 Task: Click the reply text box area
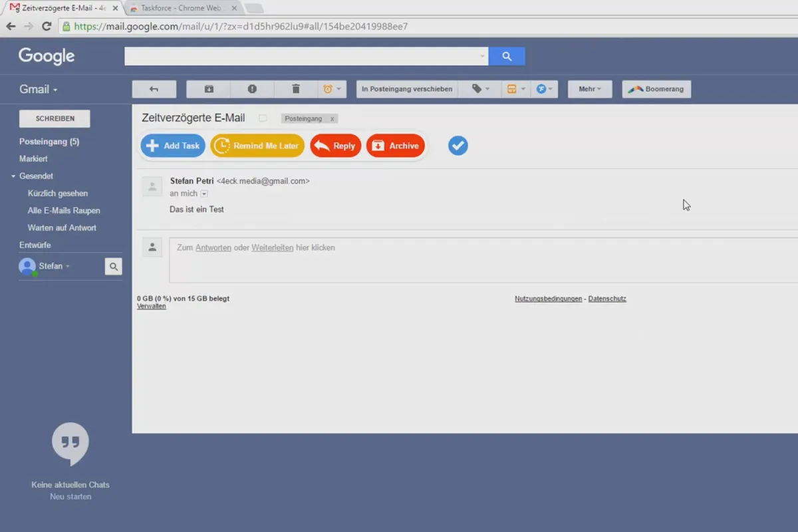pyautogui.click(x=483, y=260)
